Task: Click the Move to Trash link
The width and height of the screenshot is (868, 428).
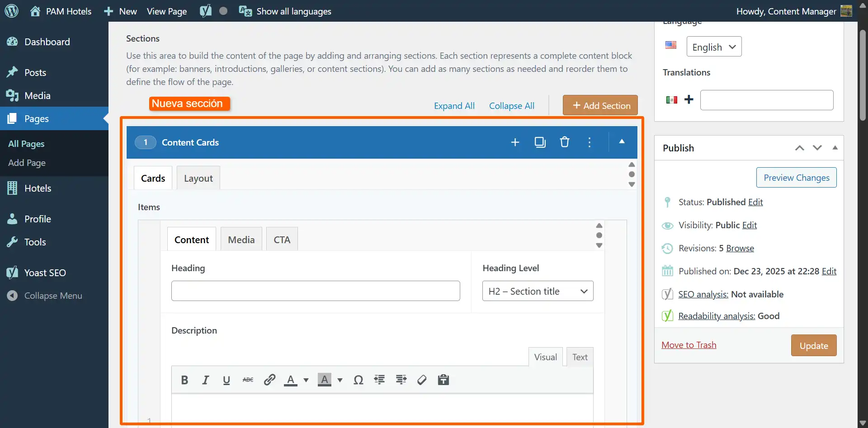Action: click(689, 345)
